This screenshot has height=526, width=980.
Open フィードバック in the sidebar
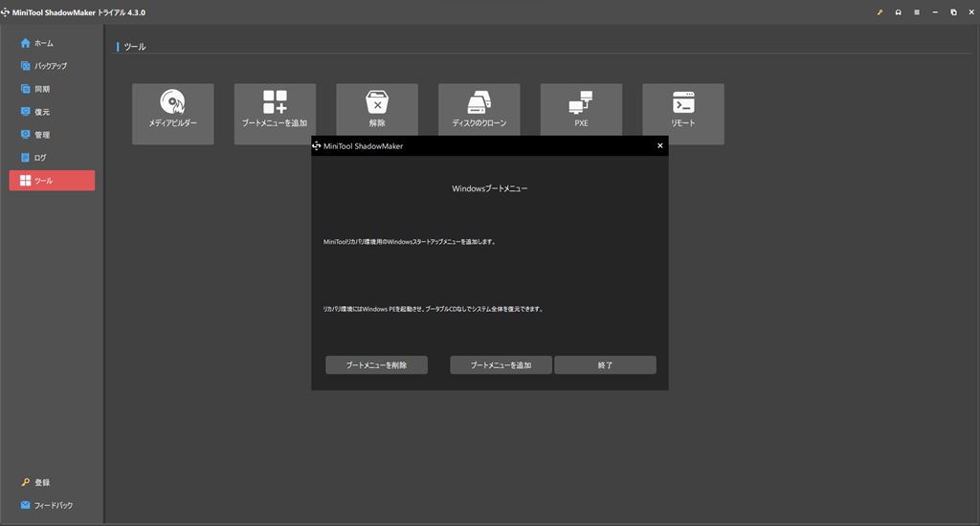[47, 505]
